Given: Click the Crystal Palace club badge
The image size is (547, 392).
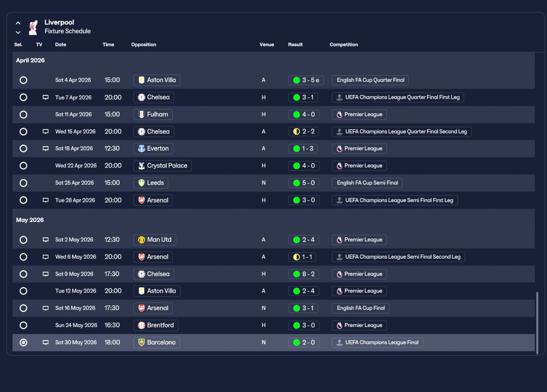Looking at the screenshot, I should [x=141, y=166].
